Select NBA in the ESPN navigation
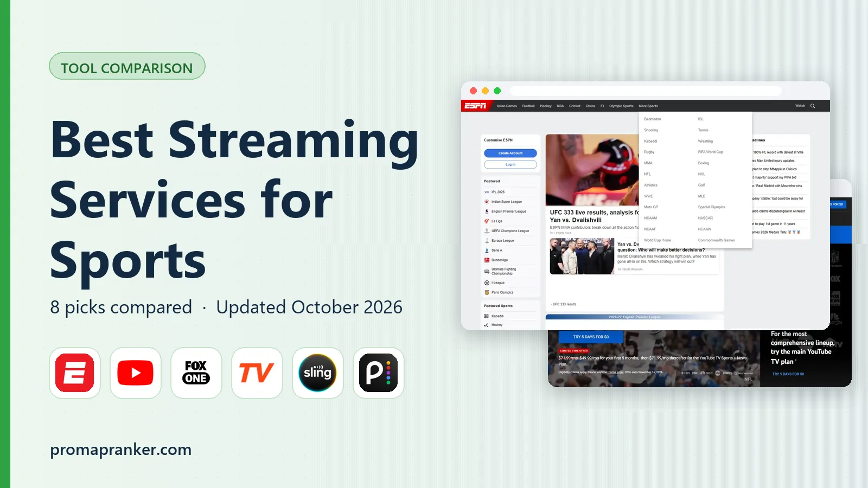 coord(560,106)
